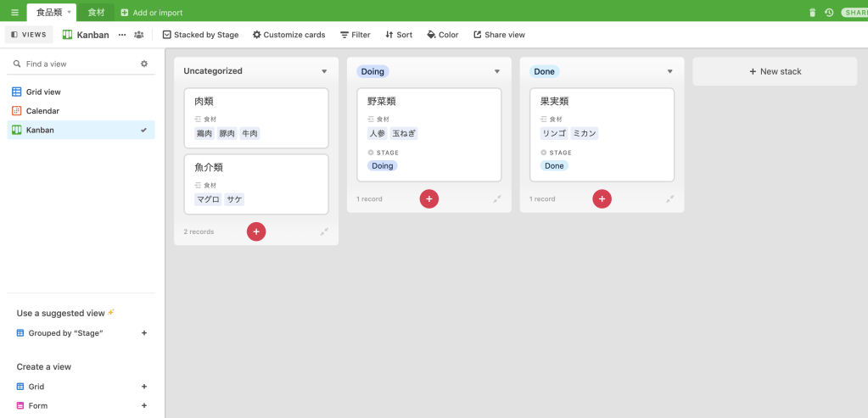Add a record to the Doing stack
Viewport: 868px width, 418px height.
pyautogui.click(x=429, y=198)
